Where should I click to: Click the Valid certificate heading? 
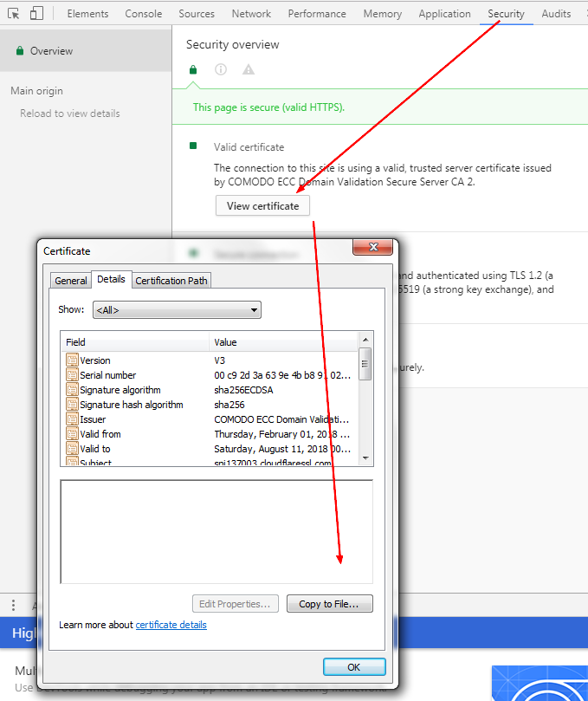coord(249,147)
